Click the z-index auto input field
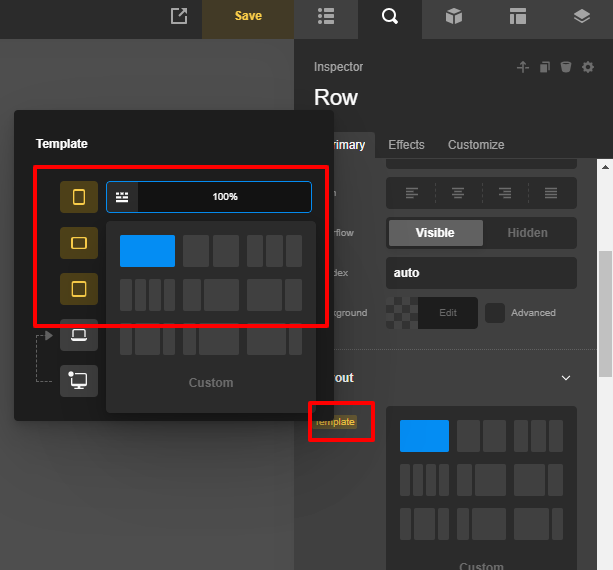Viewport: 613px width, 570px height. [481, 273]
